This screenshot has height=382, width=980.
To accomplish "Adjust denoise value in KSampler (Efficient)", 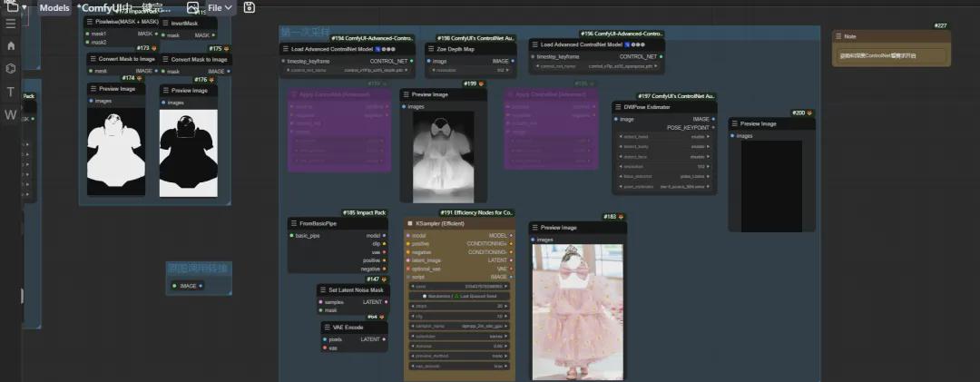I will (x=459, y=346).
